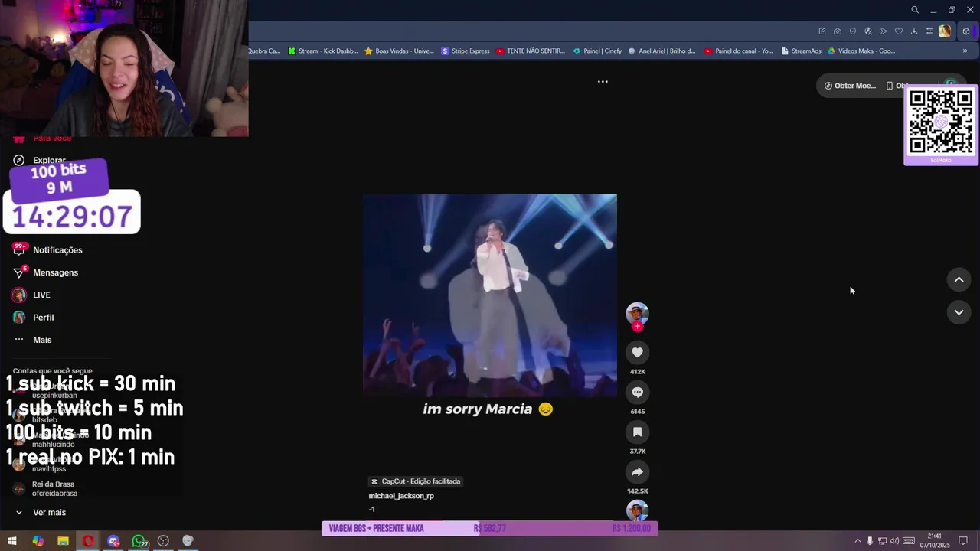Open Windows notification center

point(963,541)
